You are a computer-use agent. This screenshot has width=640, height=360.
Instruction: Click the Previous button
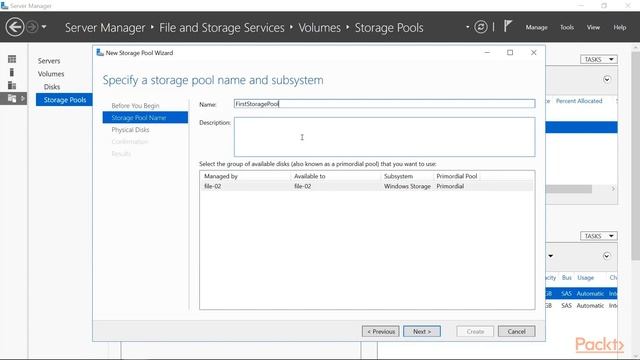tap(380, 331)
